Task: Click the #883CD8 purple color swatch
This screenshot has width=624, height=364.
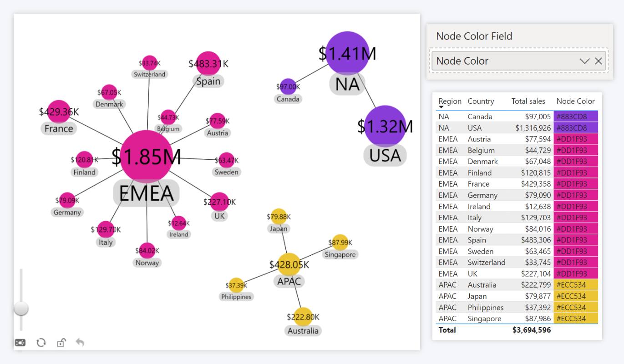Action: pos(575,116)
